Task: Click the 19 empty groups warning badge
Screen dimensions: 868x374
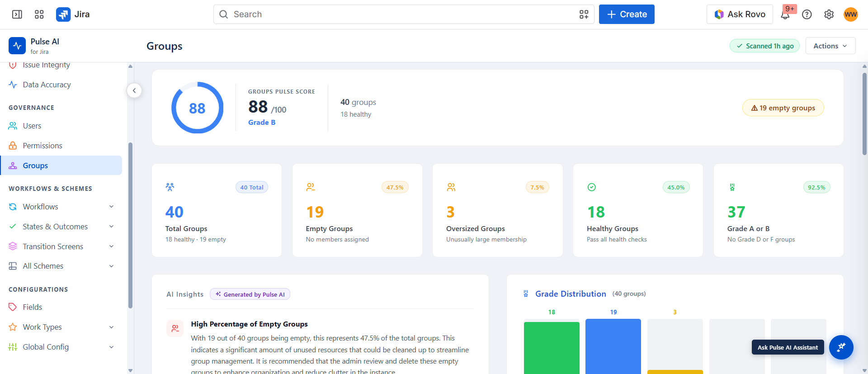Action: 783,108
